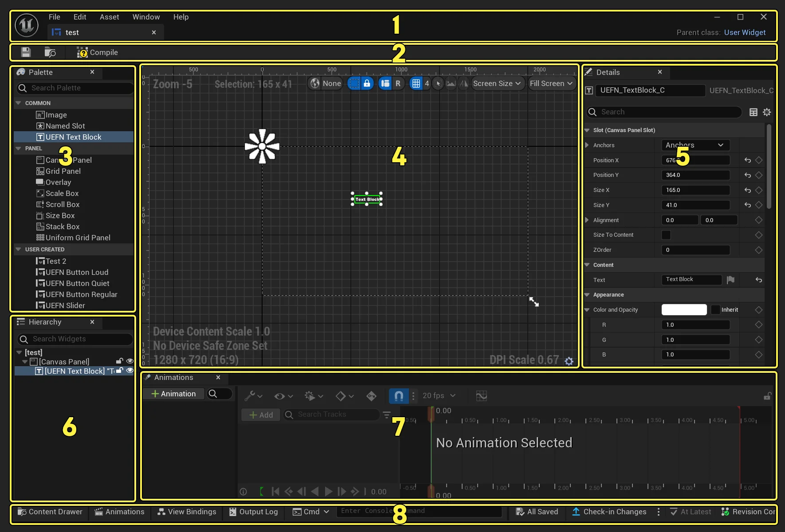
Task: Collapse the PANEL palette category
Action: 18,148
